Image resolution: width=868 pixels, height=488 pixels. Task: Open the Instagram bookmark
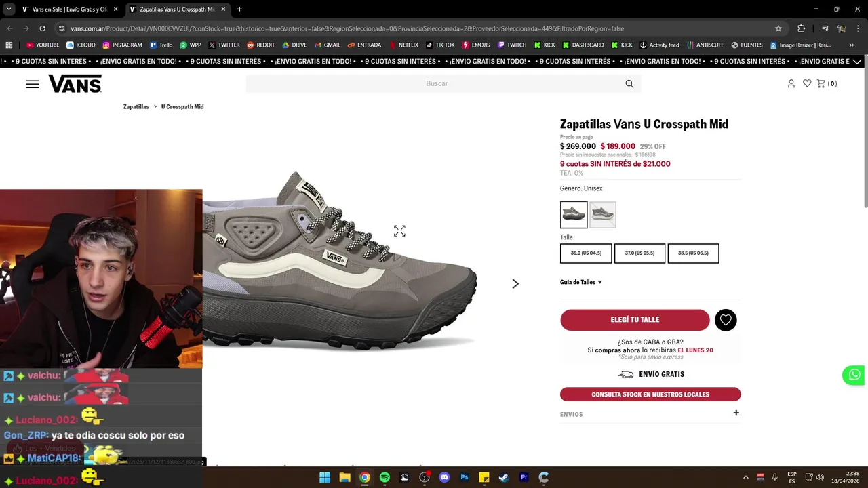(x=123, y=45)
